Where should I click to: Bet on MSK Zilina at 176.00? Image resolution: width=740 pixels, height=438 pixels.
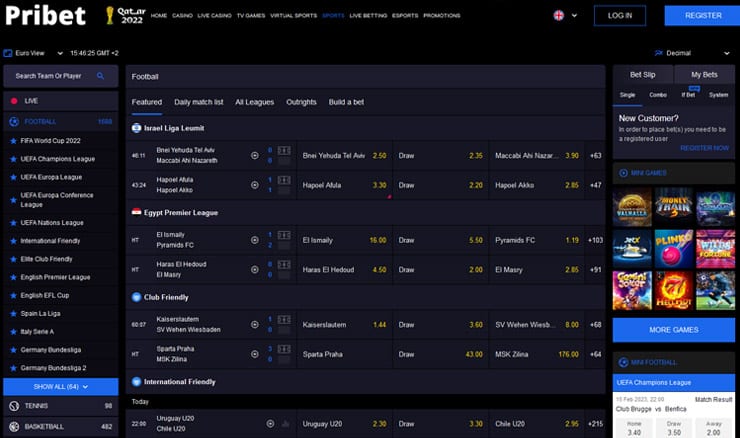point(537,354)
